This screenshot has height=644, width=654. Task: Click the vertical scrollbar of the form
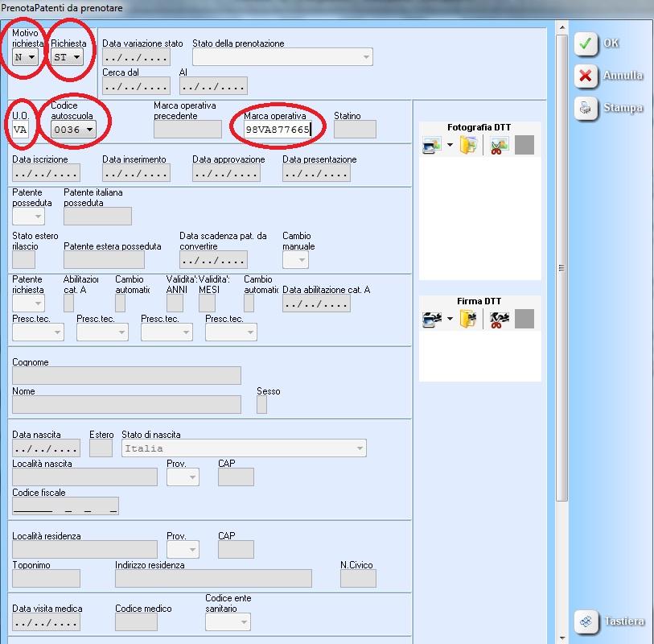click(x=561, y=268)
